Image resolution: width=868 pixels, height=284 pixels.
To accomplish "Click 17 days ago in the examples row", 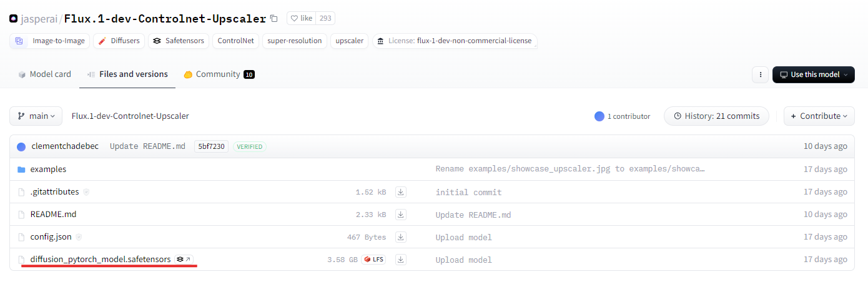I will (x=826, y=170).
